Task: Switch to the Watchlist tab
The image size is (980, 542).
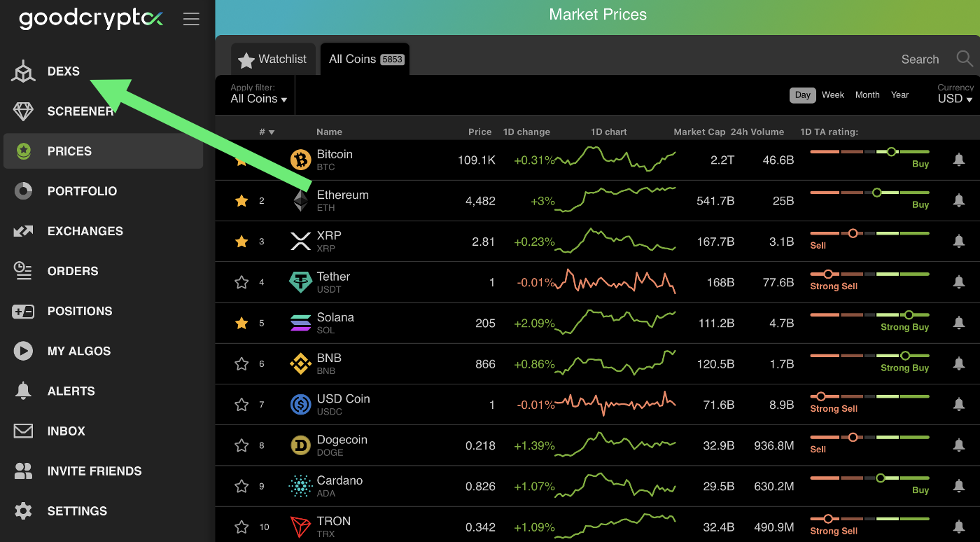Action: [272, 60]
